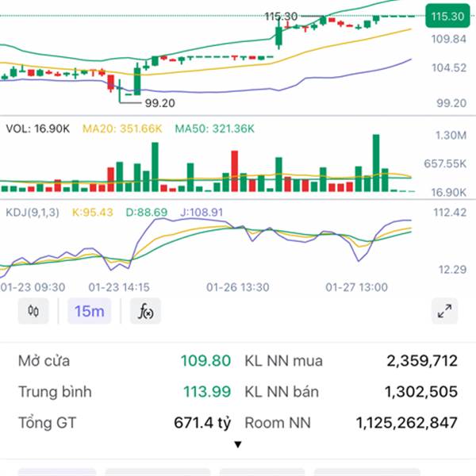Screen dimensions: 476x476
Task: Tap the J:108.91 value
Action: coord(202,212)
